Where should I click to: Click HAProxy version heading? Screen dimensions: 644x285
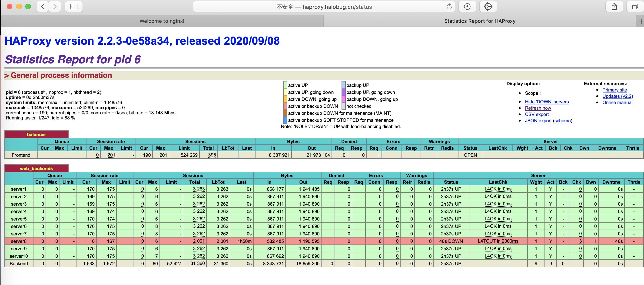pyautogui.click(x=142, y=41)
